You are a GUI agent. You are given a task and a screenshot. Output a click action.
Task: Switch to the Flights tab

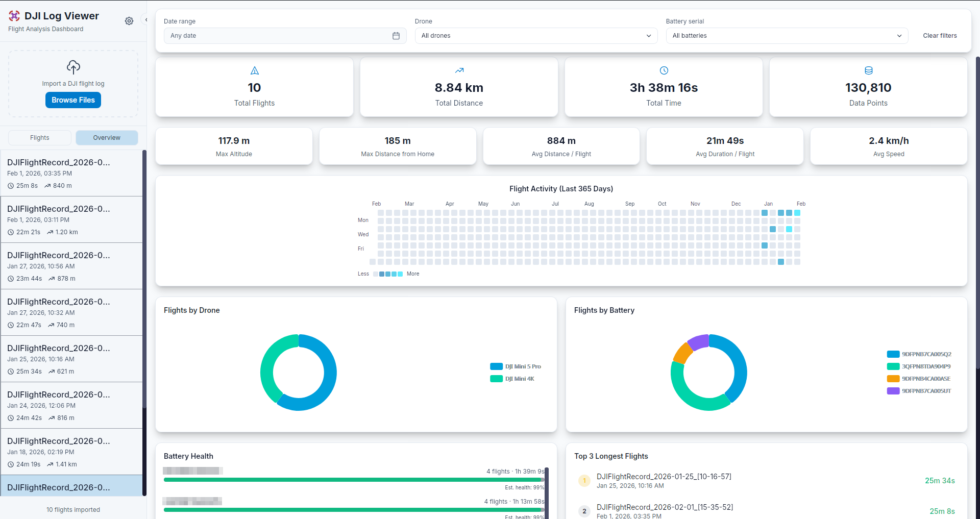[x=39, y=137]
